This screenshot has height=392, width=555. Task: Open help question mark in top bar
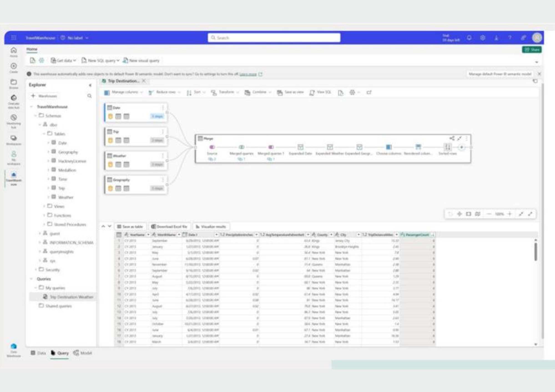pyautogui.click(x=510, y=38)
